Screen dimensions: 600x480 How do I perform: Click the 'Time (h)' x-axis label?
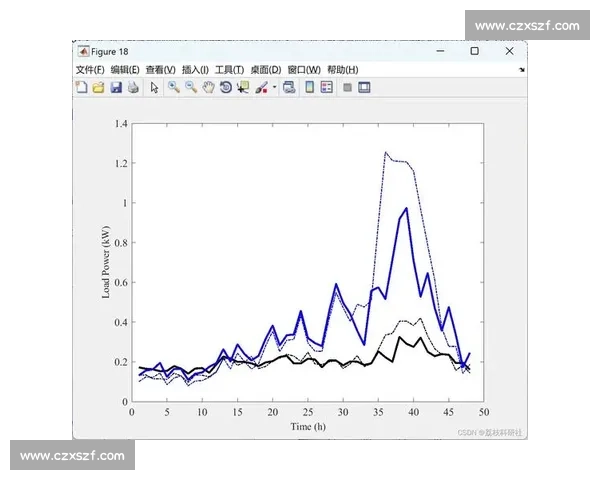pos(308,426)
